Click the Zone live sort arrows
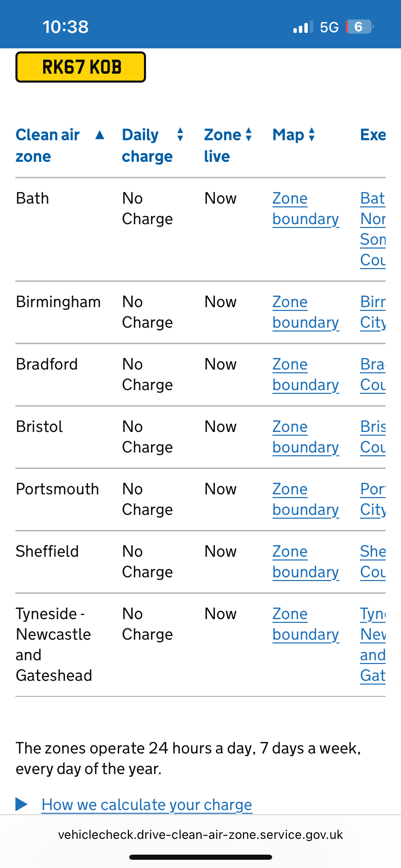The image size is (401, 868). (249, 134)
